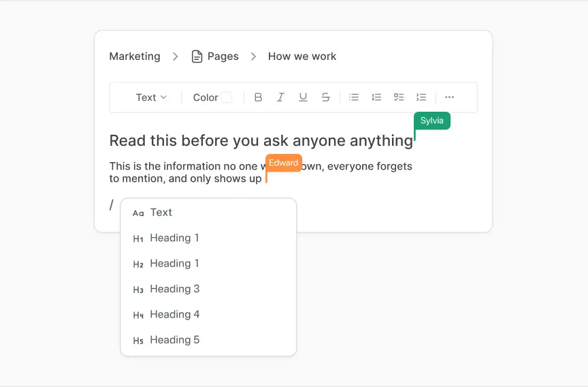Pick the menu item with H2 icon

(x=174, y=264)
